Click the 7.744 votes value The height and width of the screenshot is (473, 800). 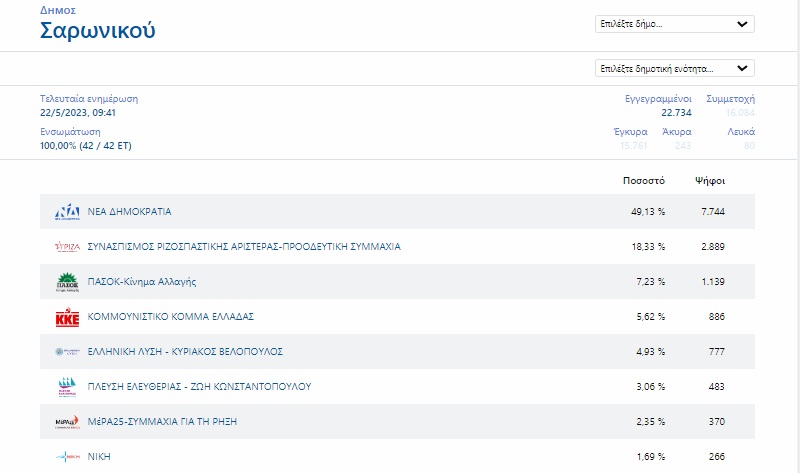(713, 212)
